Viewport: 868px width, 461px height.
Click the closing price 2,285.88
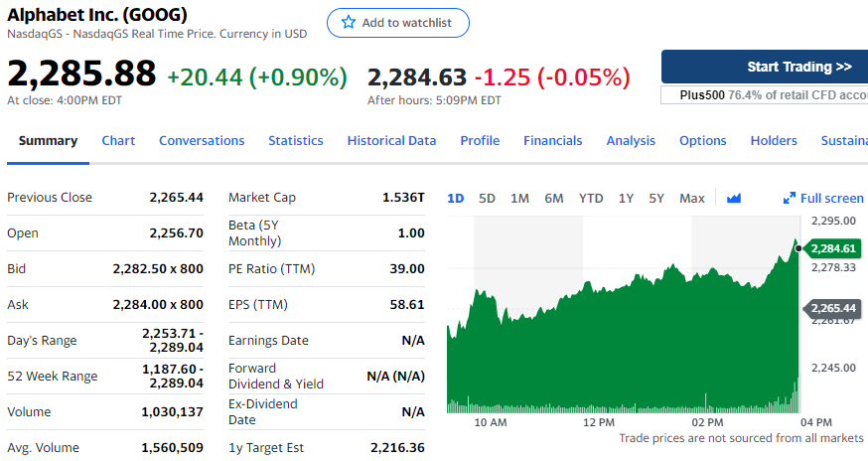81,74
